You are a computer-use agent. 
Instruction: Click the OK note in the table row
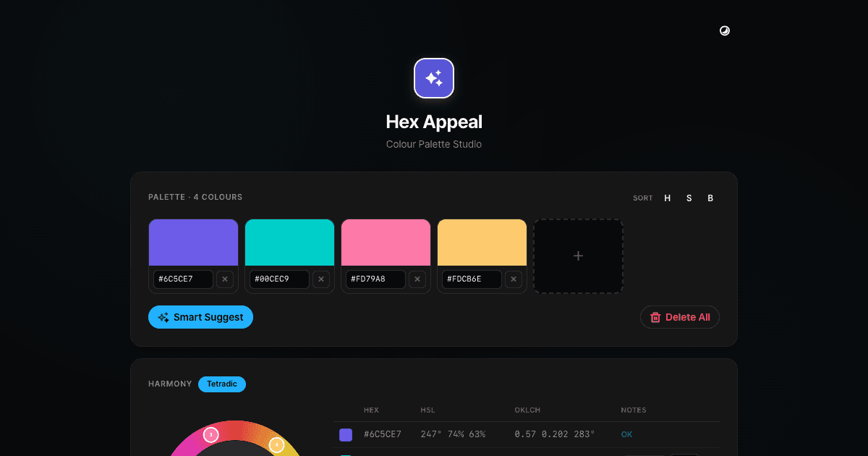(626, 434)
